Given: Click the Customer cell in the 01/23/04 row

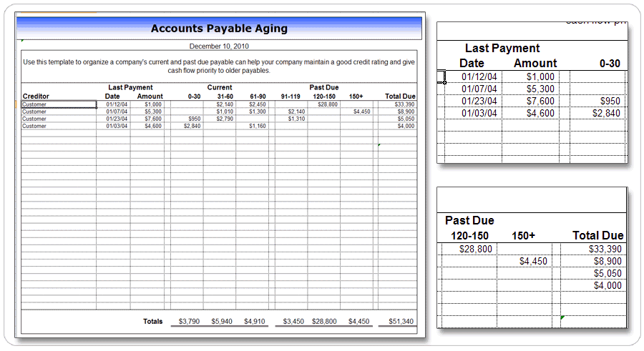Looking at the screenshot, I should click(59, 119).
